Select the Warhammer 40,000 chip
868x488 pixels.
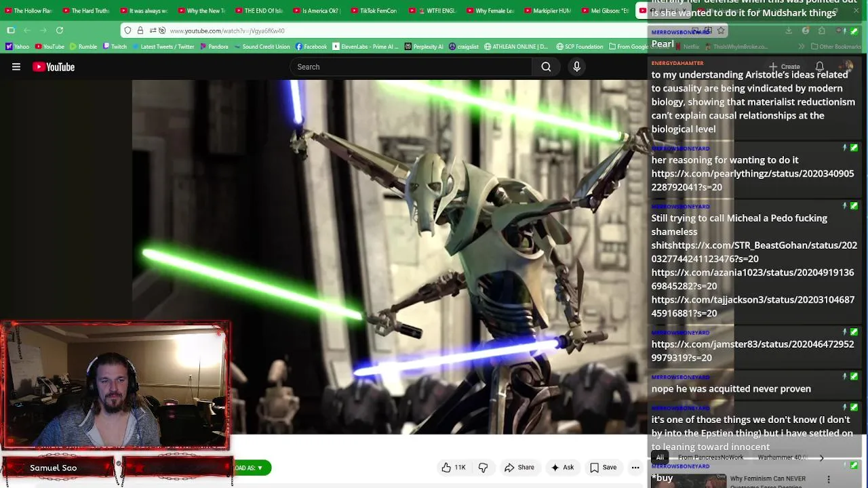pos(783,457)
